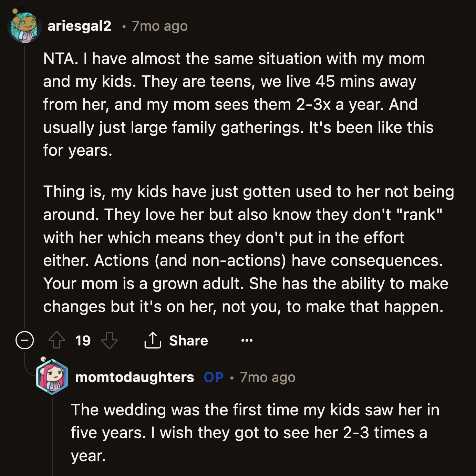
Task: Collapse the reply thread line under momtodaughters
Action: (x=52, y=437)
